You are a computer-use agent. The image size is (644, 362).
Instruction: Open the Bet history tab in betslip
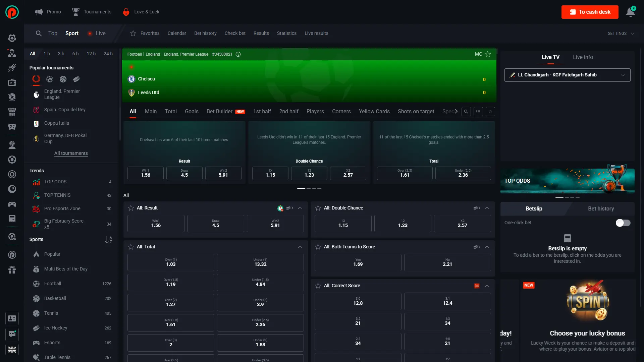(601, 209)
